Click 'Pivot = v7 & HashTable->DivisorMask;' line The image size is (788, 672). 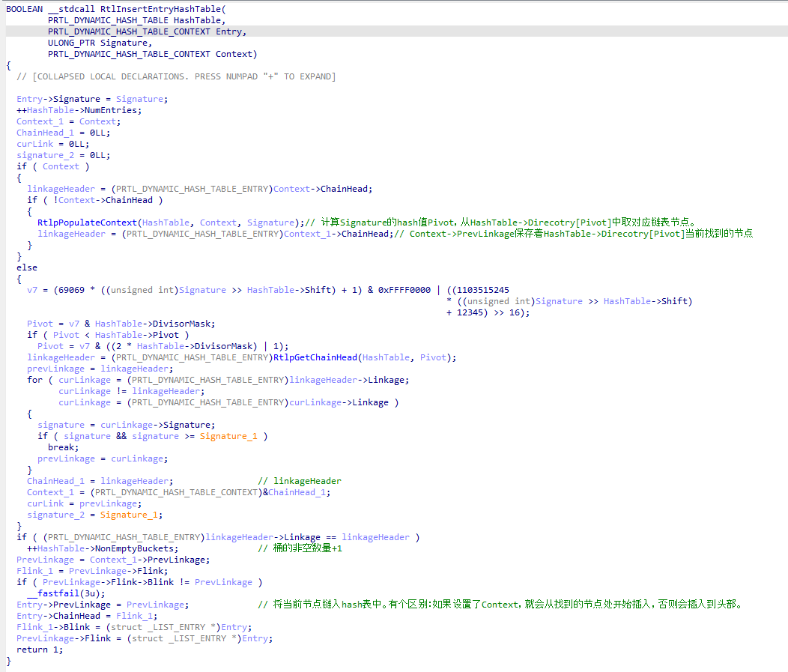pyautogui.click(x=121, y=324)
